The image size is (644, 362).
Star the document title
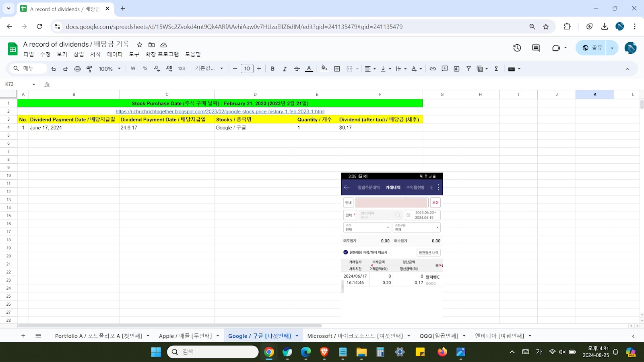pos(139,45)
